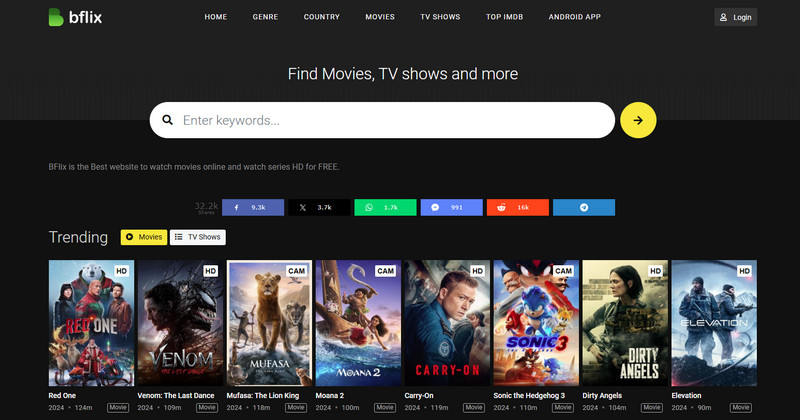
Task: Share on Messenger button showing 991
Action: [x=452, y=207]
